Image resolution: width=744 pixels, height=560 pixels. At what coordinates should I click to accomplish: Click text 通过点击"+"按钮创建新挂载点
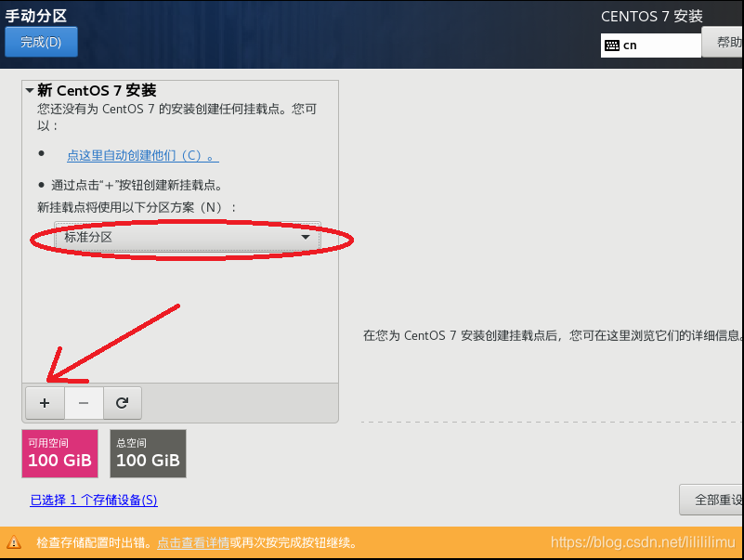(137, 185)
